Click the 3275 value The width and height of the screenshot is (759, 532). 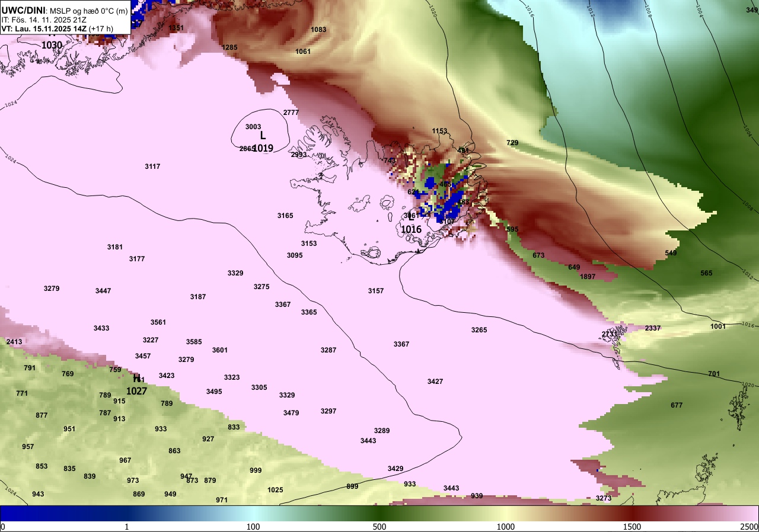[261, 287]
